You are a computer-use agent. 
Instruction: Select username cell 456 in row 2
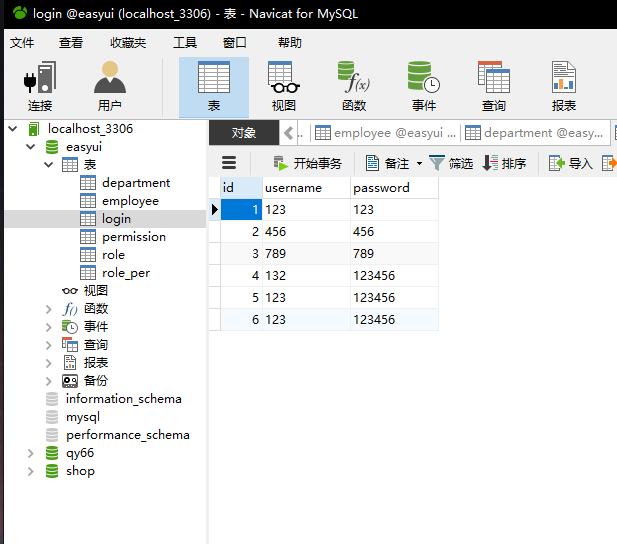pos(306,231)
